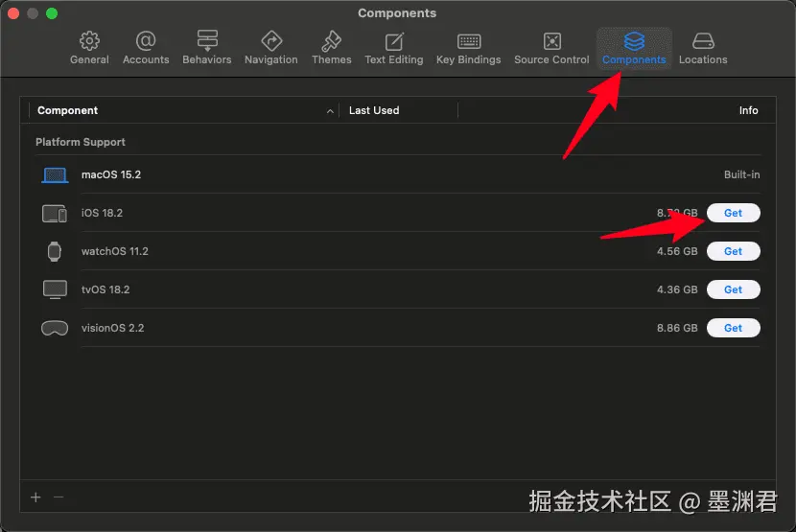796x532 pixels.
Task: Open the Accounts @ icon
Action: point(146,40)
